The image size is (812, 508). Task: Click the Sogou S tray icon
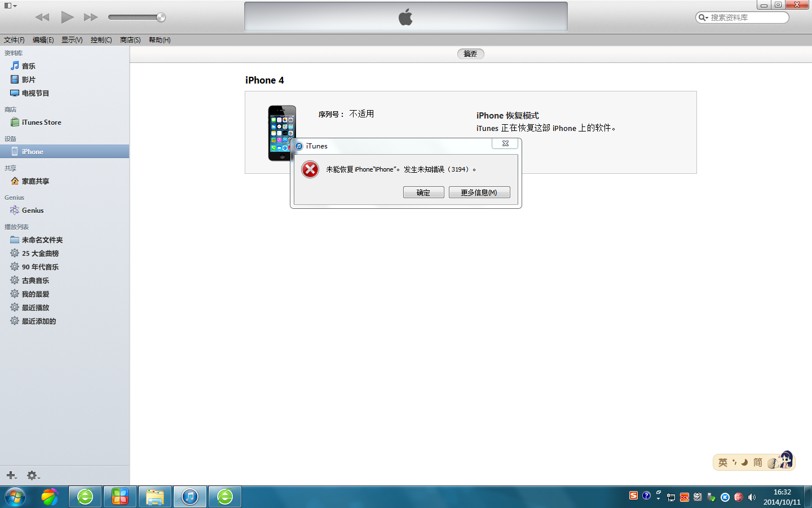coord(633,496)
